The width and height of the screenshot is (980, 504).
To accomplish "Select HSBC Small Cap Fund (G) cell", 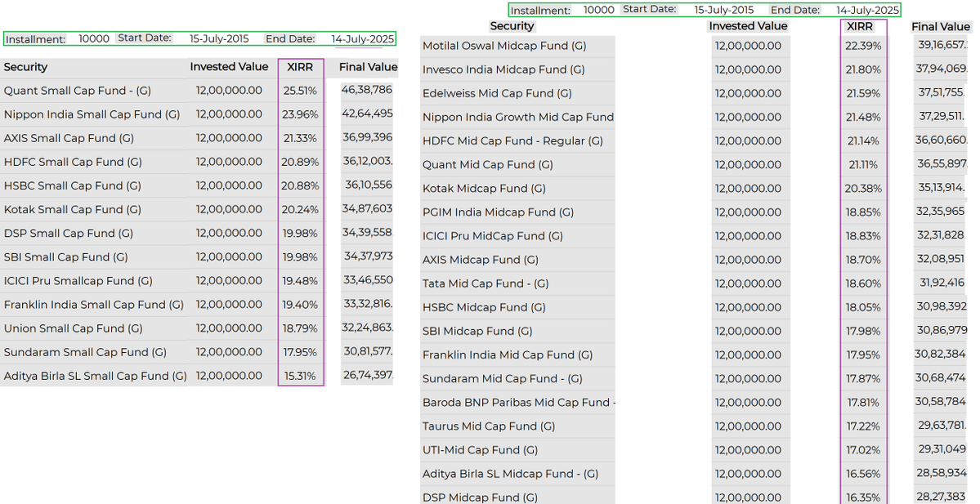I will [x=73, y=185].
